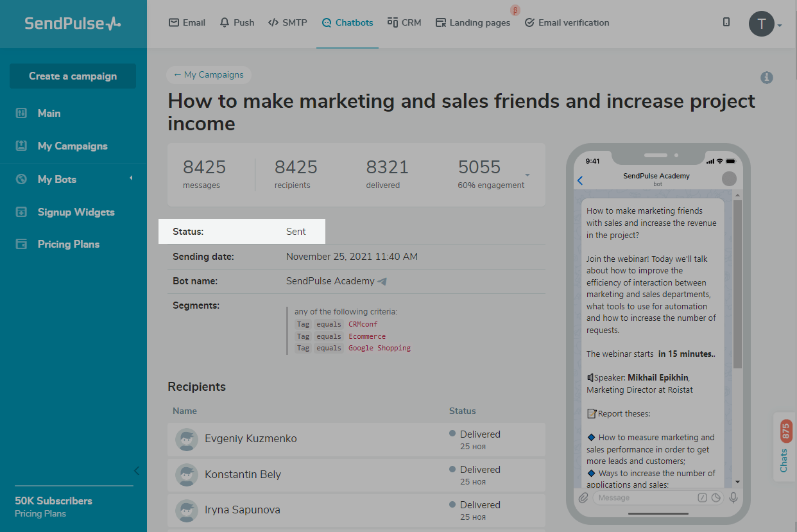This screenshot has width=797, height=532.
Task: Click Evgeniy Kuzmenko's avatar
Action: (x=186, y=440)
